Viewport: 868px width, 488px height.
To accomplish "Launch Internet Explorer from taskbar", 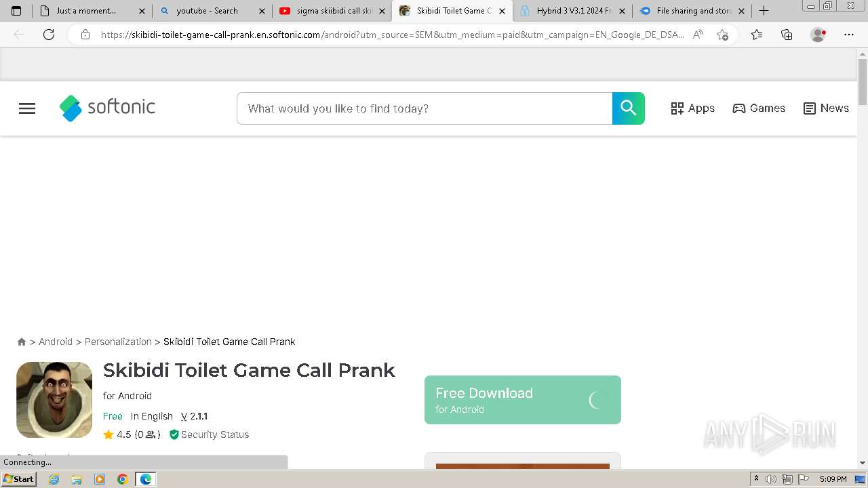I will point(54,479).
